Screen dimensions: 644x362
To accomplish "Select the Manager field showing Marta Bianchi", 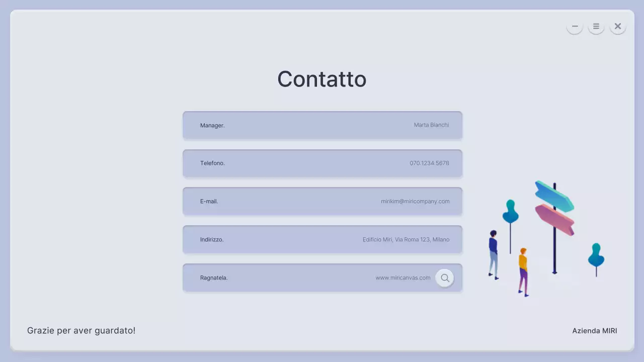I will point(322,125).
